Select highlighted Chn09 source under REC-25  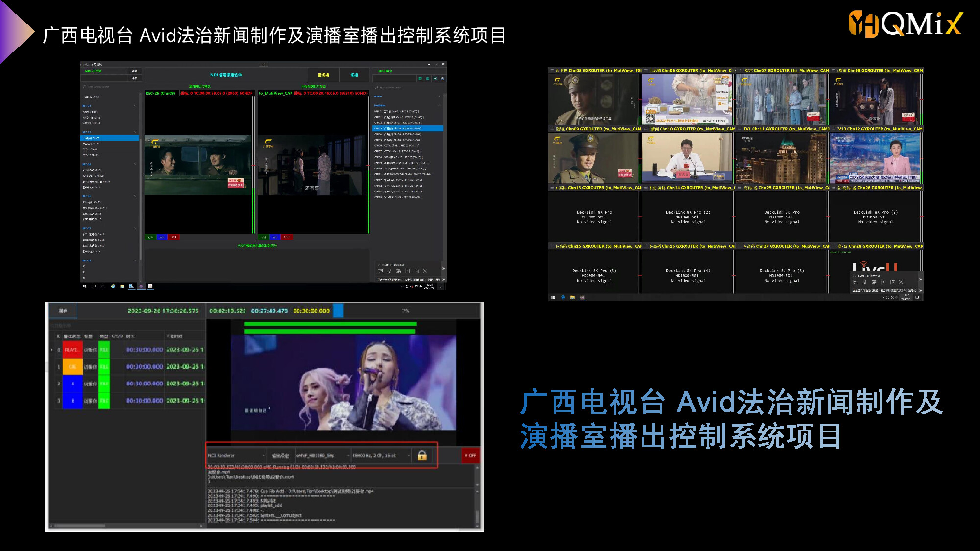[110, 138]
